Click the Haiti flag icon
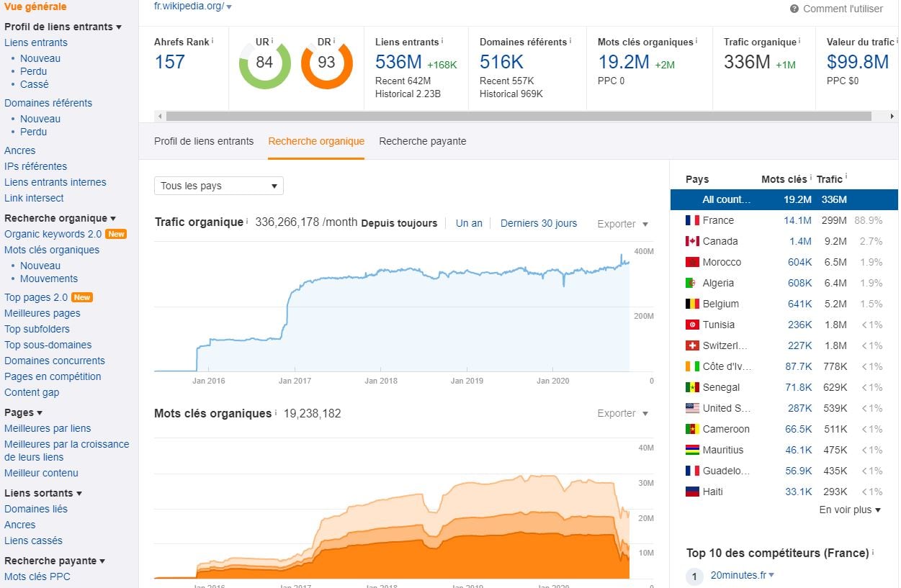 point(692,492)
